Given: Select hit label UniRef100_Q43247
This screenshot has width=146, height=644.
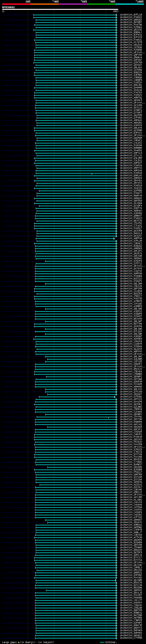Looking at the screenshot, I should pyautogui.click(x=131, y=236).
